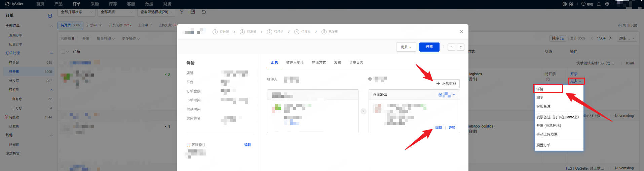Collapse the 订单处理 sidebar section
644x171 pixels.
pos(51,53)
